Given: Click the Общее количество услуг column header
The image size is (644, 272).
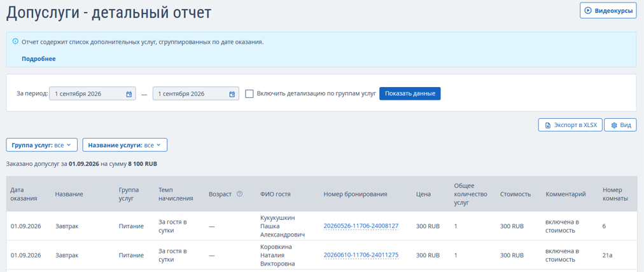Looking at the screenshot, I should (471, 194).
